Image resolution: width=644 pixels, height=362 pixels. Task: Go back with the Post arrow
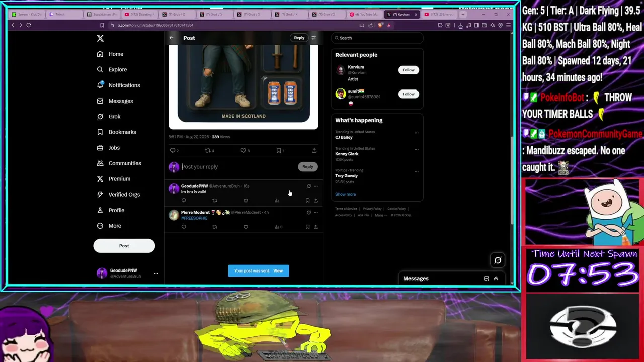pyautogui.click(x=171, y=38)
